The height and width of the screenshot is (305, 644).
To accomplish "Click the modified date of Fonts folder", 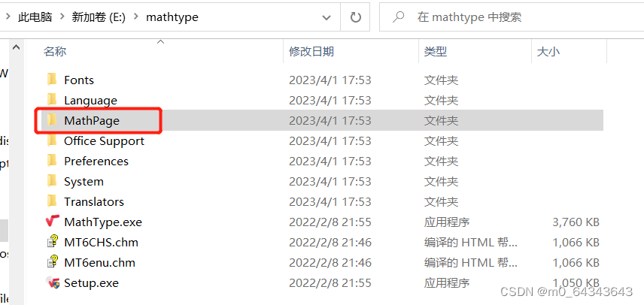I will [x=330, y=80].
